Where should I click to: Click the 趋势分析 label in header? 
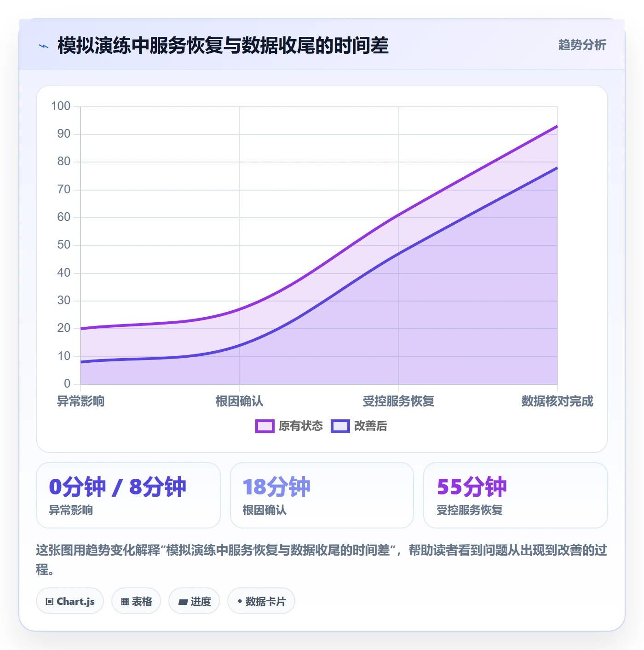click(x=582, y=45)
